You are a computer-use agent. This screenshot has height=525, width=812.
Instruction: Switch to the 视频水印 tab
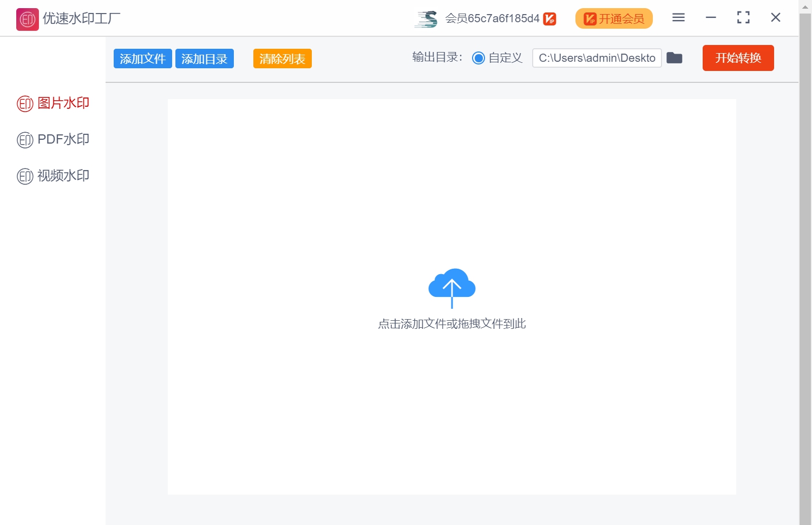(62, 176)
